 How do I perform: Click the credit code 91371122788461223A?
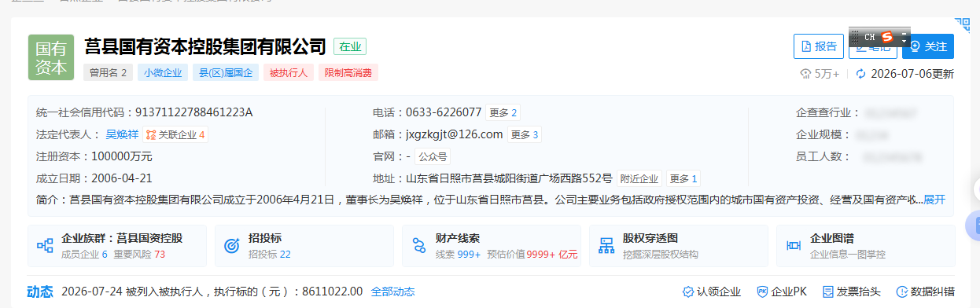pos(194,112)
